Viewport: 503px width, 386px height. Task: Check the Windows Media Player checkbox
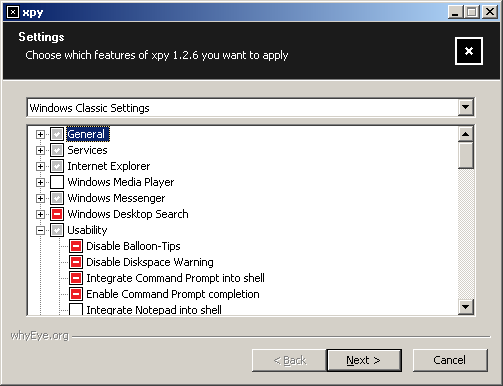(x=57, y=182)
